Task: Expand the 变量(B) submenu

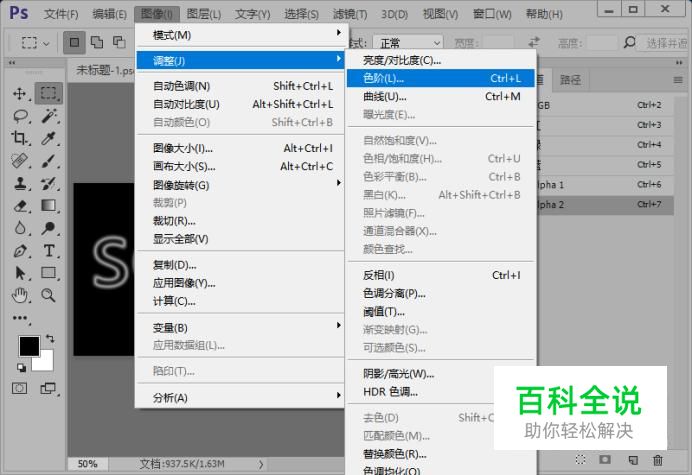Action: (x=241, y=328)
